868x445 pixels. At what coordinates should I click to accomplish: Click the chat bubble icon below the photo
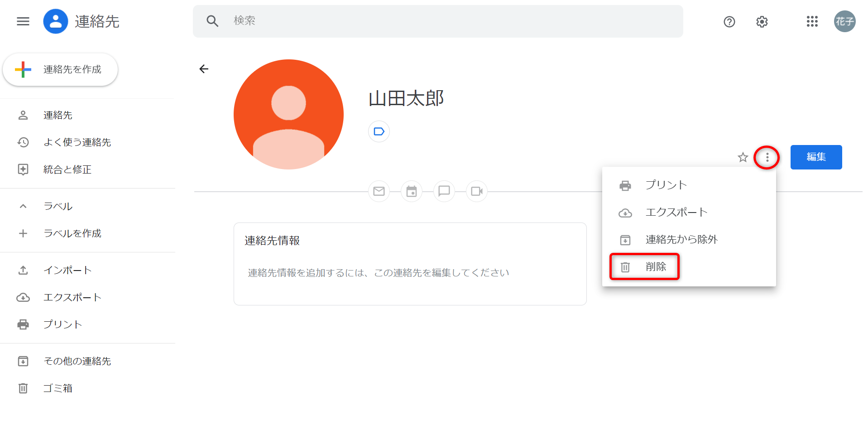tap(444, 191)
